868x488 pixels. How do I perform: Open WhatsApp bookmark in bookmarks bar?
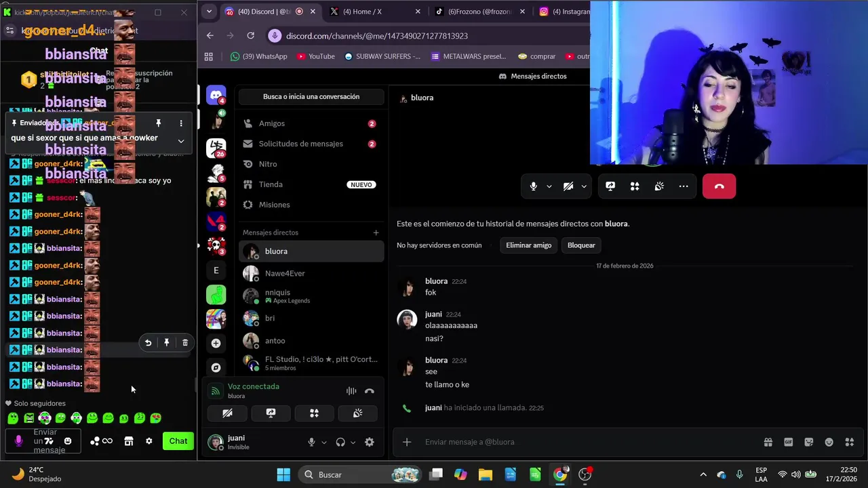259,56
